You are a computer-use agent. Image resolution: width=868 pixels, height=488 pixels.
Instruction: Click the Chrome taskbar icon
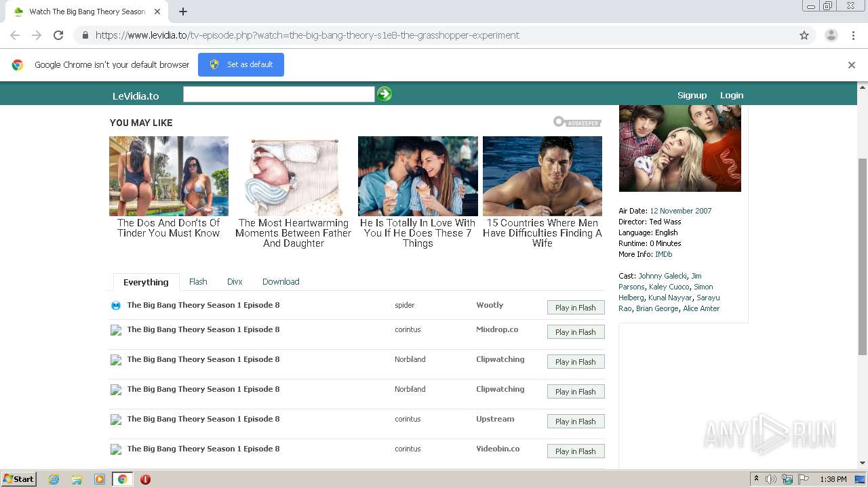pos(122,479)
